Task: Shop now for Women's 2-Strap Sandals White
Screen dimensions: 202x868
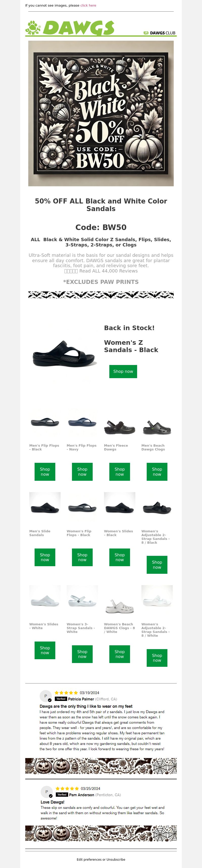Action: click(x=157, y=658)
